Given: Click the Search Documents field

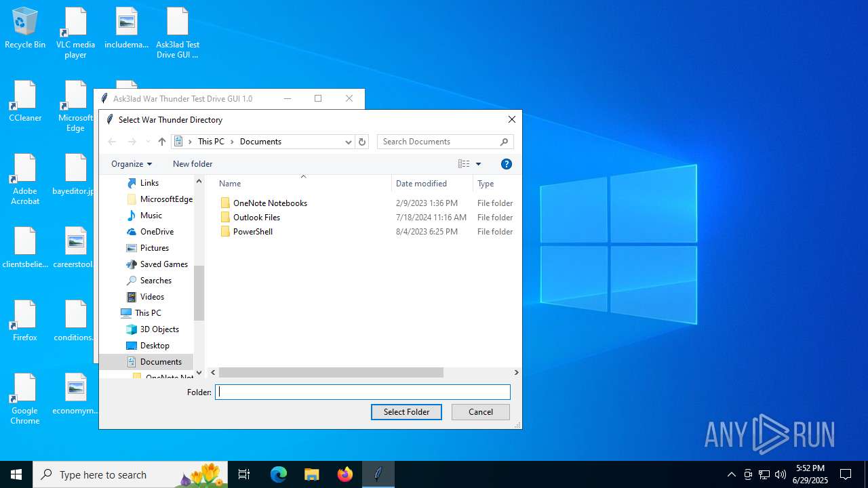Looking at the screenshot, I should click(439, 142).
